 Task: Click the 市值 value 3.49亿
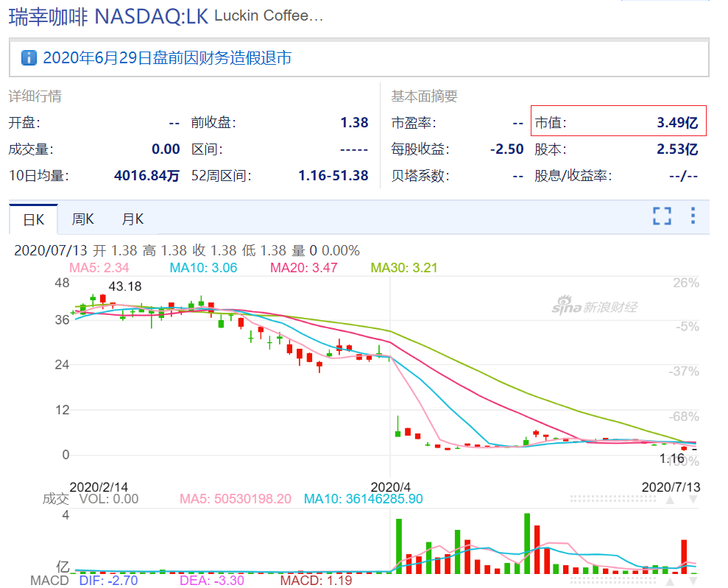point(677,122)
